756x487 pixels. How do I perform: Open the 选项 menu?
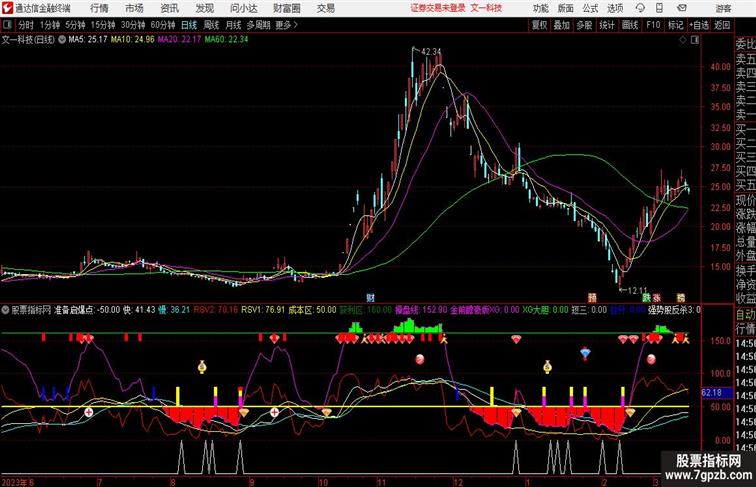point(615,8)
